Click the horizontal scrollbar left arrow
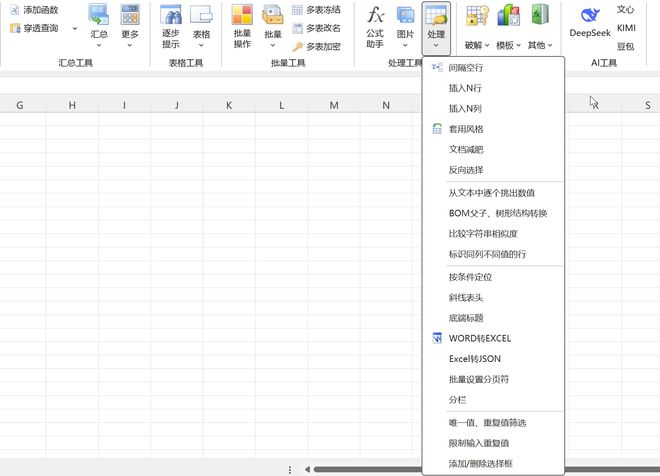The image size is (660, 476). point(307,469)
